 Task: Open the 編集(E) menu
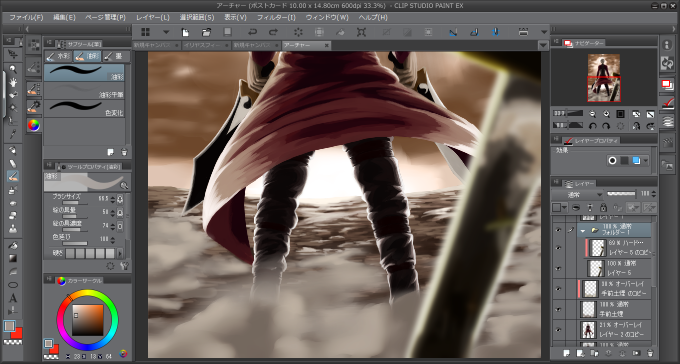pyautogui.click(x=64, y=17)
